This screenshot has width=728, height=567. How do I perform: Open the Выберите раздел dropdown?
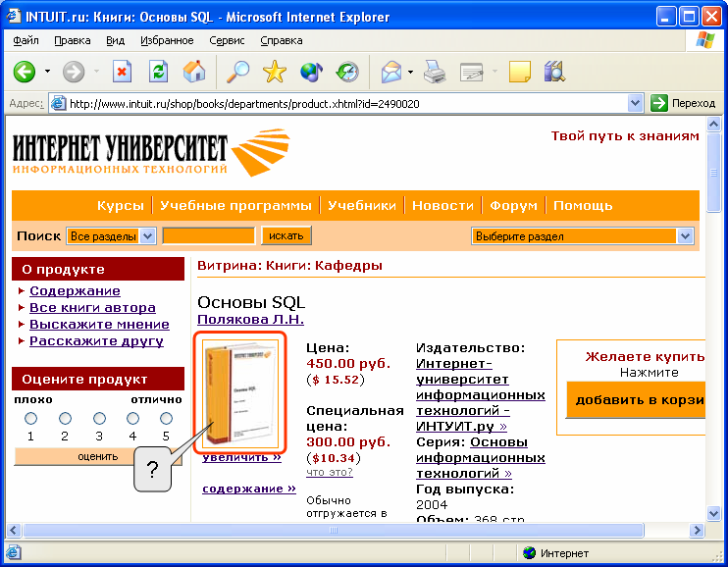click(685, 235)
